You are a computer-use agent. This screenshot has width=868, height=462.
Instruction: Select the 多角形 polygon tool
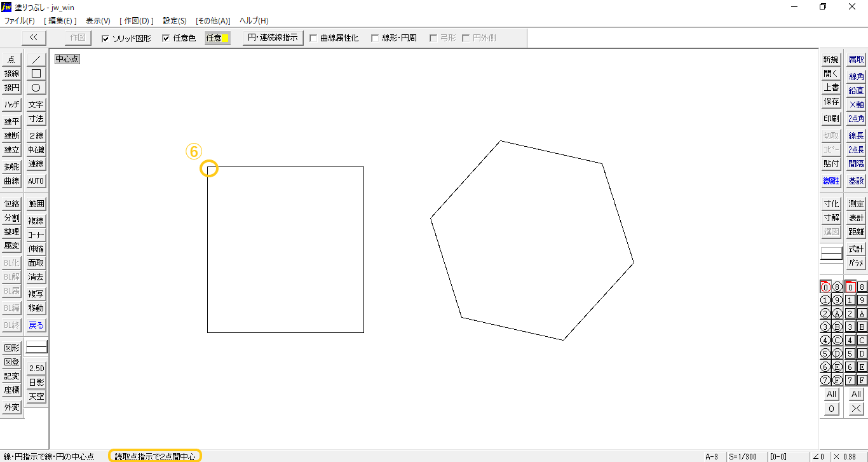(x=11, y=166)
